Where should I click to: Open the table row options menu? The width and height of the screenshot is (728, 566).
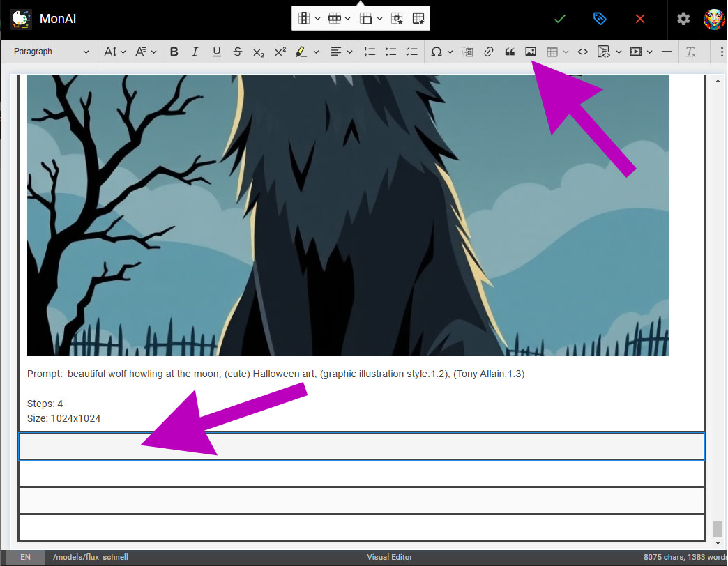(x=339, y=19)
